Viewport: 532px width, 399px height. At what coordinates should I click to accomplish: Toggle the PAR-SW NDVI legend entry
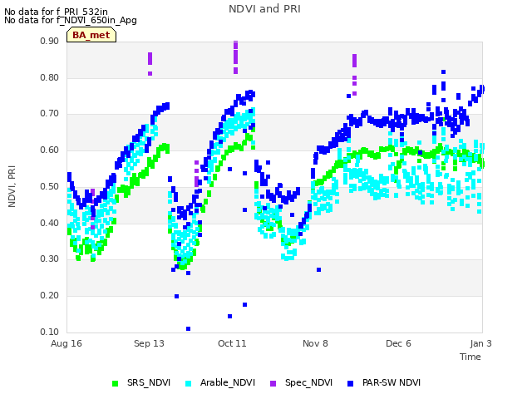pyautogui.click(x=384, y=383)
